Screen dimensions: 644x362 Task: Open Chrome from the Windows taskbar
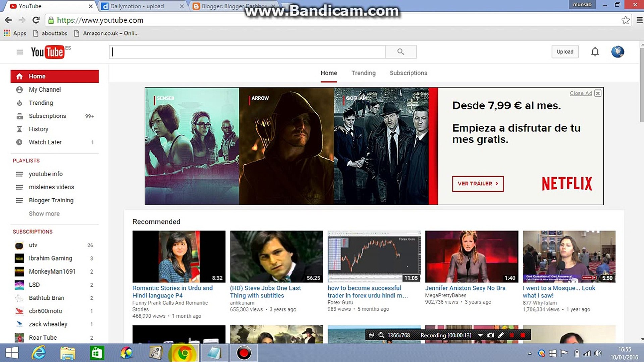pyautogui.click(x=184, y=353)
